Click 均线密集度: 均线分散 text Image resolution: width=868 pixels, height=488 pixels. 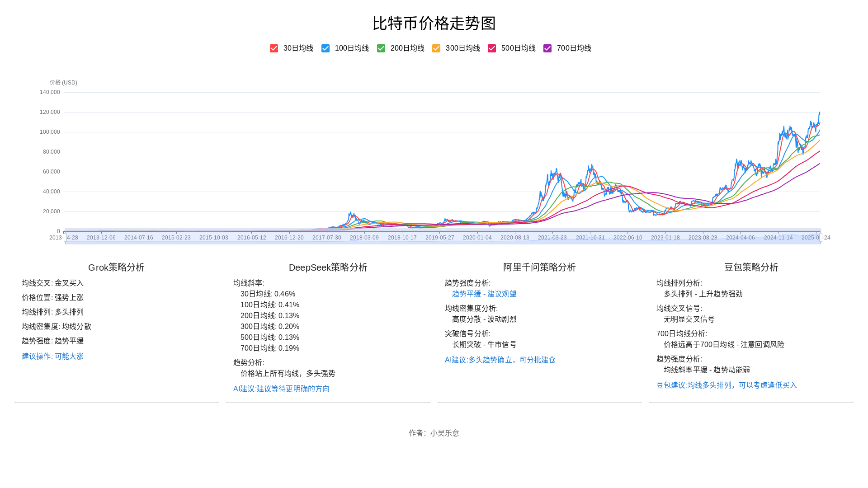pyautogui.click(x=57, y=326)
